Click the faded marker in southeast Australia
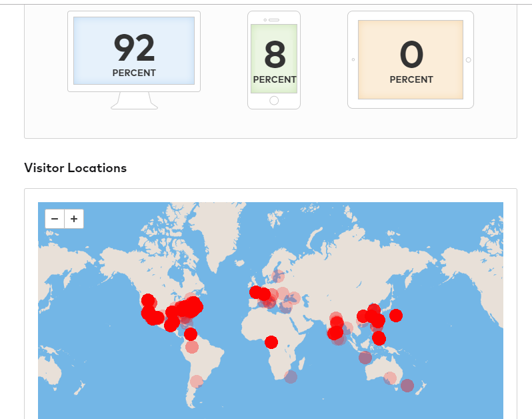 [390, 378]
